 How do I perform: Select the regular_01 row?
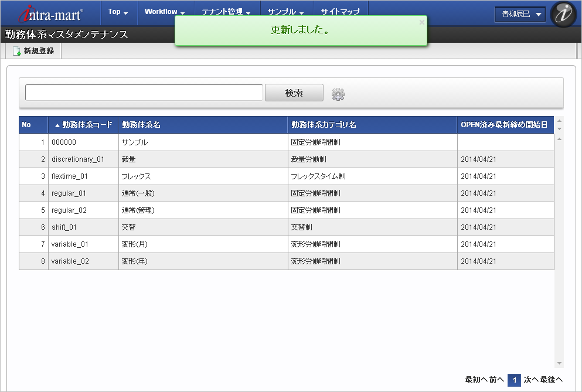287,193
